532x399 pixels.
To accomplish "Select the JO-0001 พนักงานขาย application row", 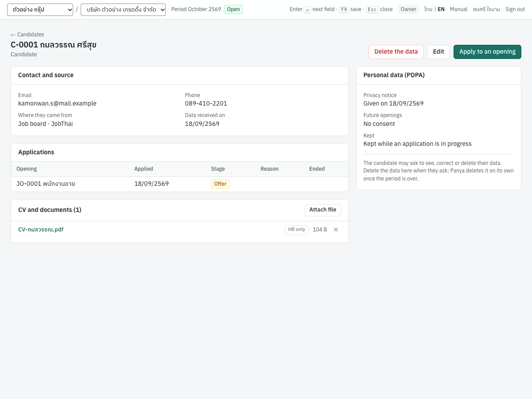I will click(x=180, y=184).
